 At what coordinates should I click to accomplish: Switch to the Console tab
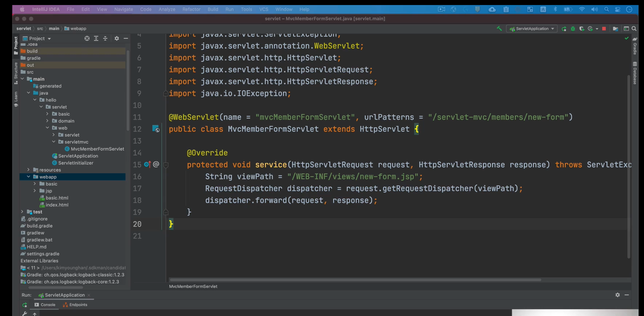tap(45, 305)
